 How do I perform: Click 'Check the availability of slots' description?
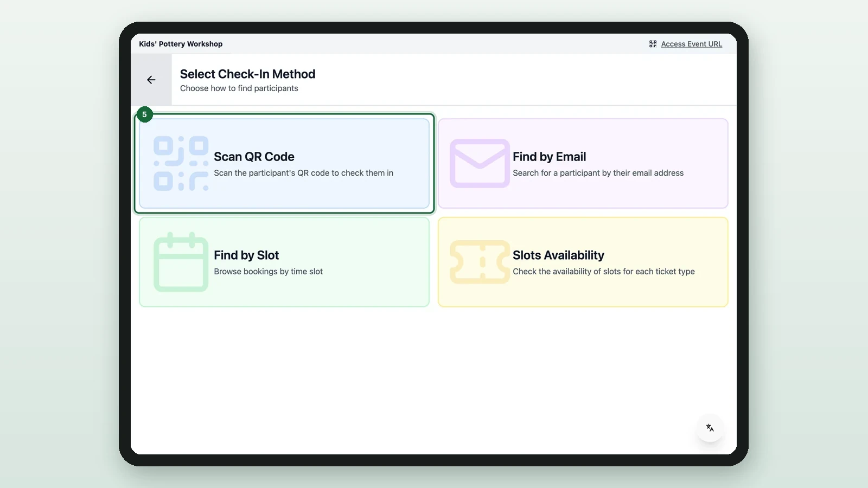pos(603,272)
